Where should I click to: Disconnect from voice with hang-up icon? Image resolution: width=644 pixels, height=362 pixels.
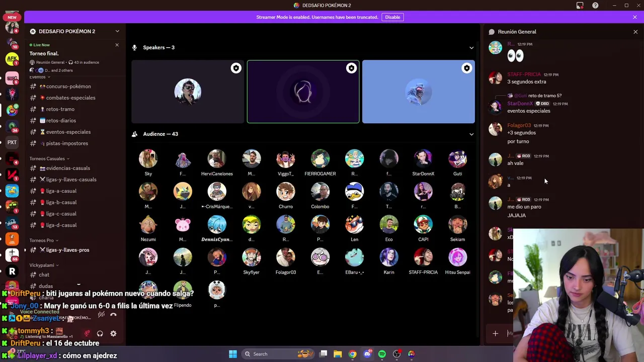113,315
